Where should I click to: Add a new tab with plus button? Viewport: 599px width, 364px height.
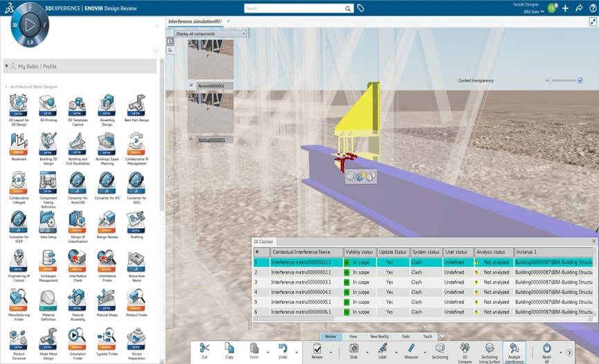point(228,21)
